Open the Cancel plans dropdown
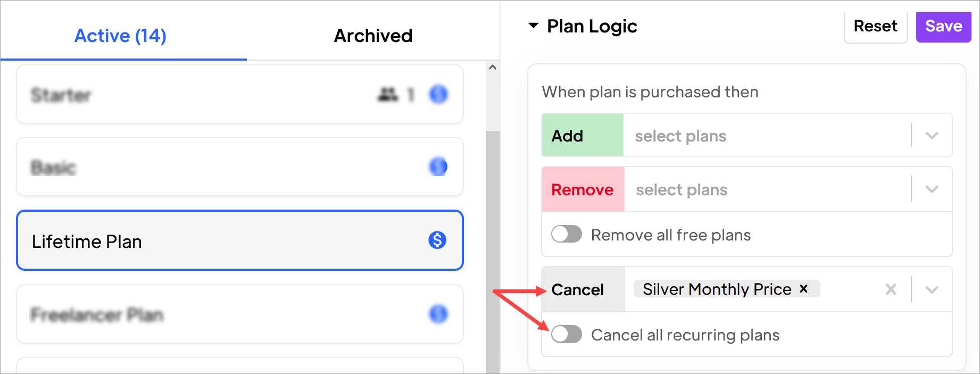Viewport: 980px width, 374px height. pyautogui.click(x=931, y=289)
